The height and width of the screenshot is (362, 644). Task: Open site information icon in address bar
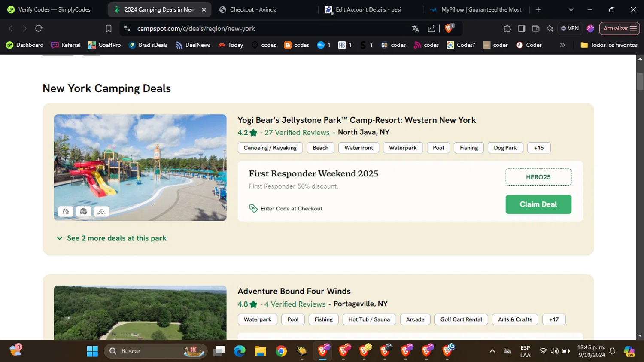pos(127,28)
